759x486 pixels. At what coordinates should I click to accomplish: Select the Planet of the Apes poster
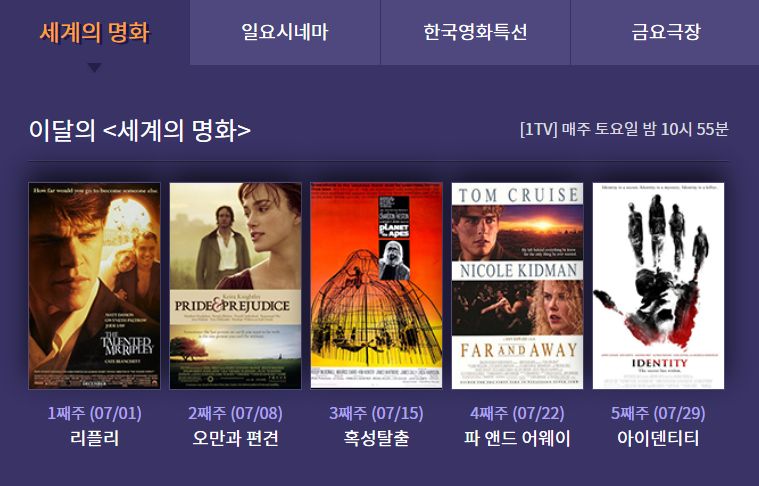pos(376,286)
